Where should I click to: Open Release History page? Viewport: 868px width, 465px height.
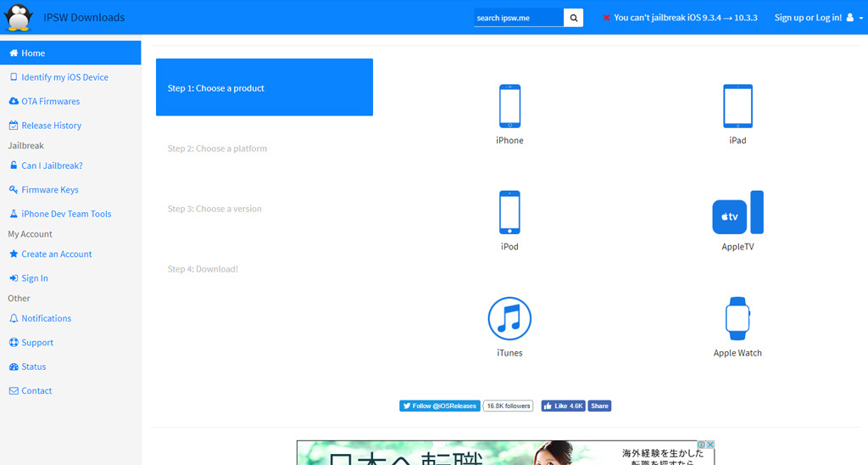52,126
